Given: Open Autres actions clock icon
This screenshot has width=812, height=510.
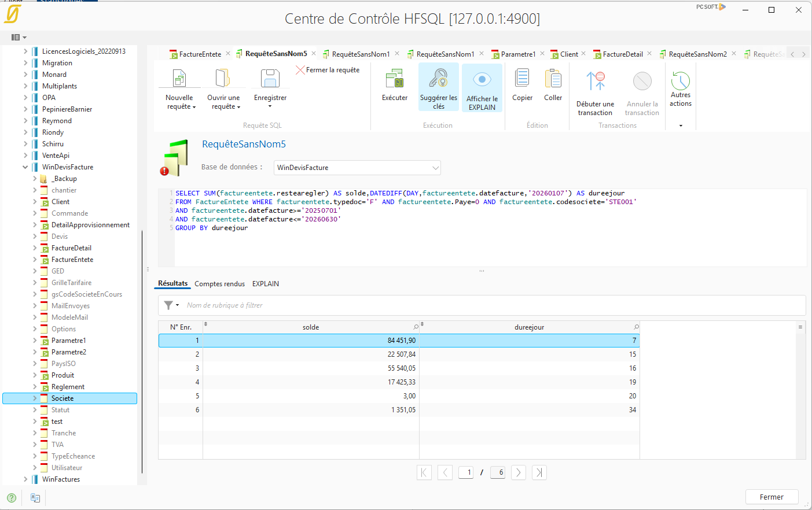Looking at the screenshot, I should click(681, 80).
